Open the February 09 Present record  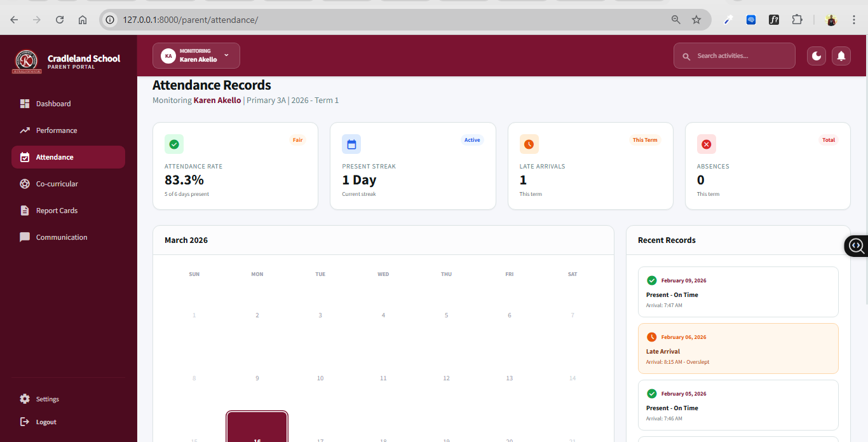point(738,292)
